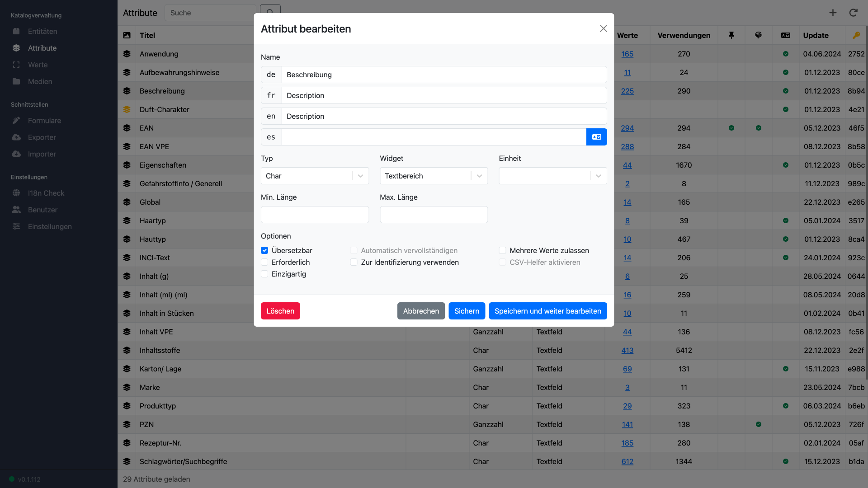The image size is (868, 488).
Task: Go to Exporter in the sidebar
Action: tap(42, 137)
